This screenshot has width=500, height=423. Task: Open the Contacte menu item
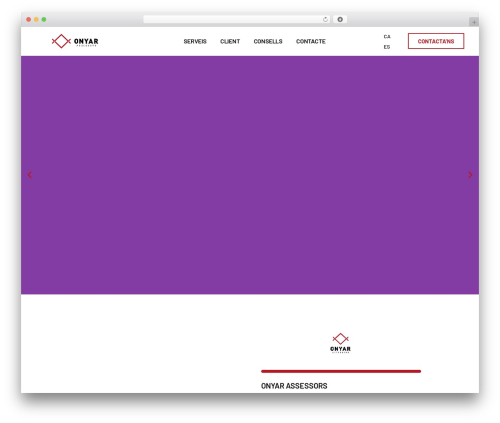pos(311,41)
